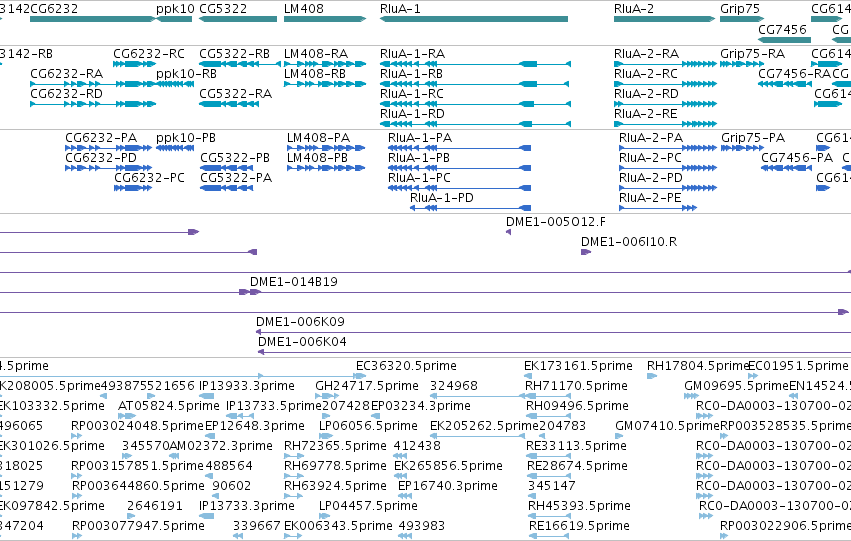Select the CG6232 gene label

click(54, 9)
